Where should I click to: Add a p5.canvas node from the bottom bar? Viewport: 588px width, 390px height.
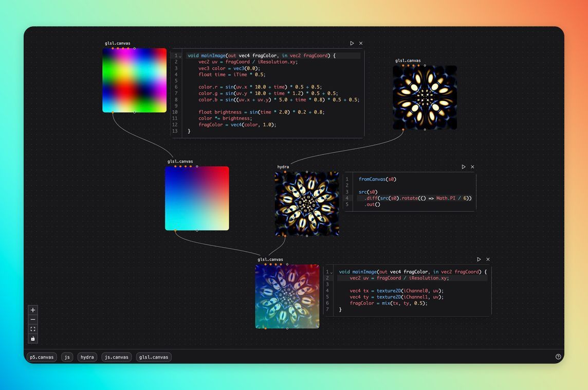(x=41, y=357)
